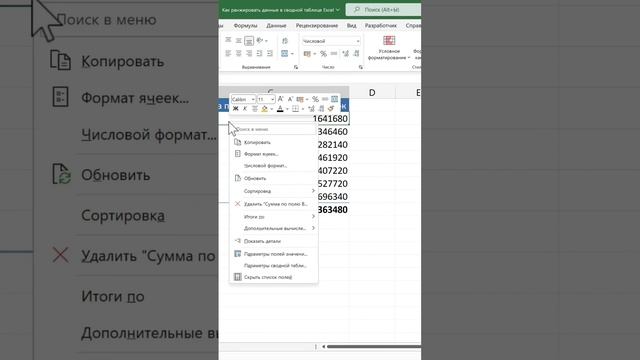
Task: Open the workbook title dropdown
Action: pos(338,10)
